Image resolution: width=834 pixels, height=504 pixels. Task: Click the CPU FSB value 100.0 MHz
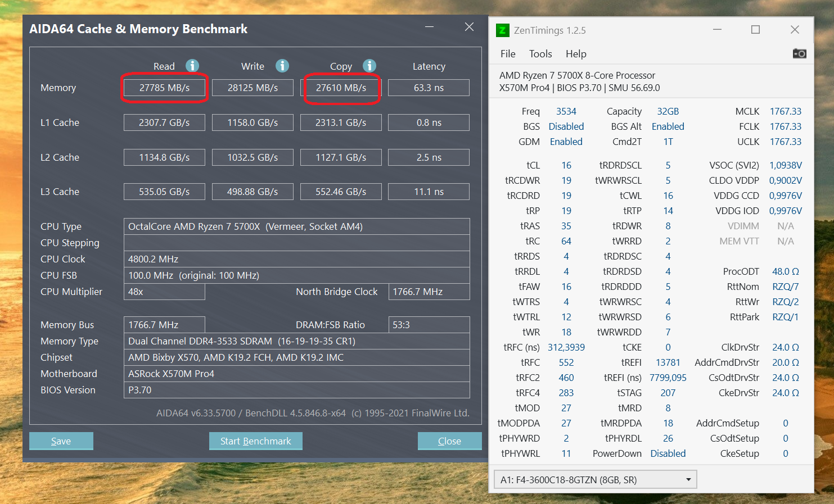(297, 275)
